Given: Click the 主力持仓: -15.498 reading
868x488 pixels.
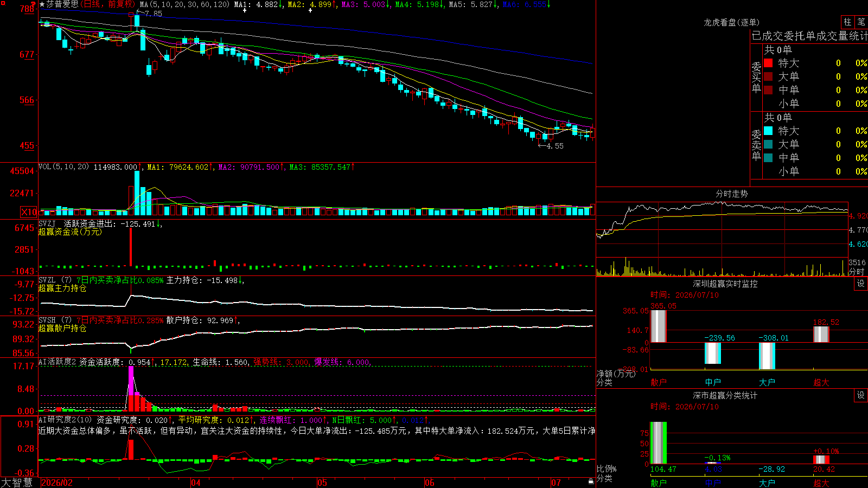Looking at the screenshot, I should 205,280.
